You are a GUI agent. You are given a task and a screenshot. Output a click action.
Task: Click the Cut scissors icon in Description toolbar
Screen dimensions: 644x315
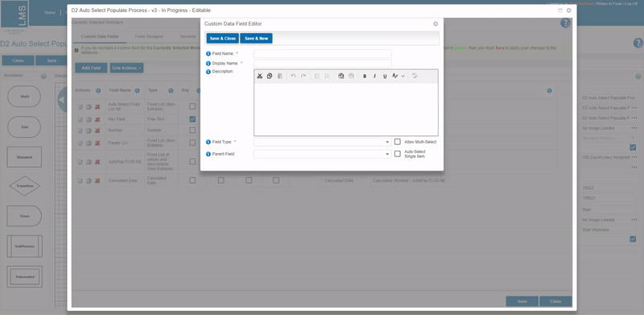(x=259, y=76)
